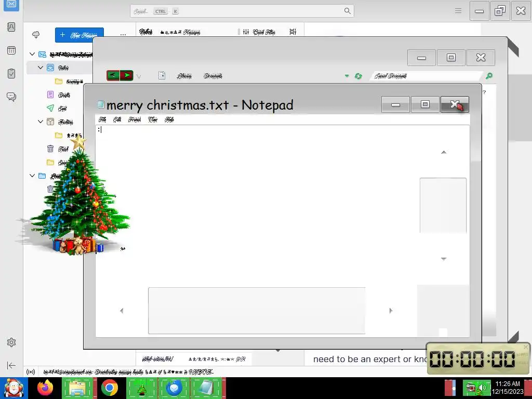Click the Explorer search magnifier icon
This screenshot has width=532, height=399.
pyautogui.click(x=489, y=76)
